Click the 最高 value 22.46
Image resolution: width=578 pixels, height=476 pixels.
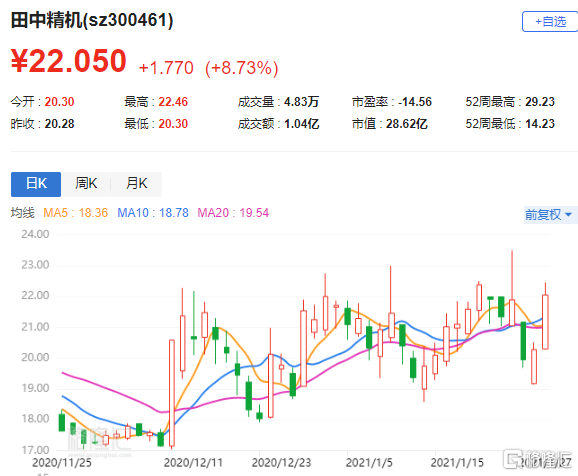point(173,101)
